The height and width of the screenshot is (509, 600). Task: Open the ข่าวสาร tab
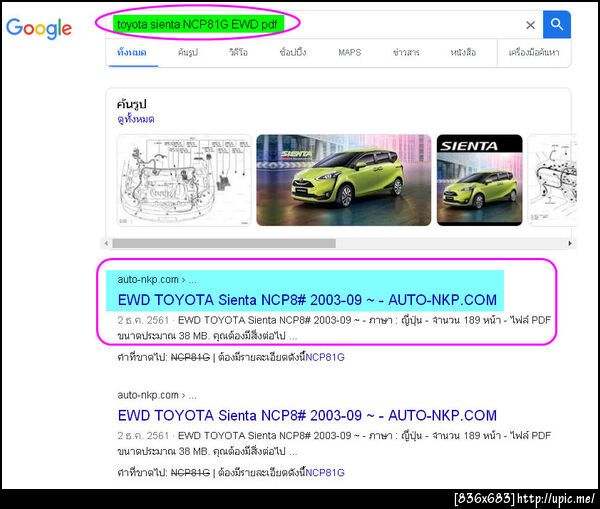click(x=406, y=52)
